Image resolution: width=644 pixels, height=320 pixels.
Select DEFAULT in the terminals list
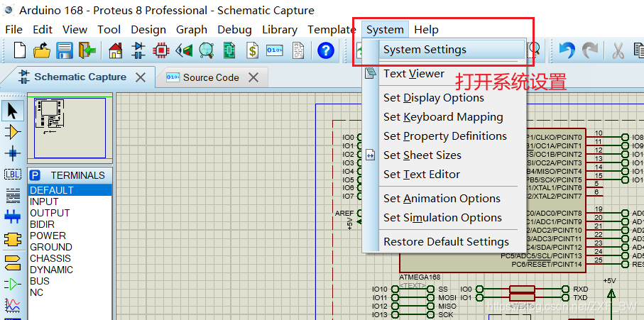70,190
